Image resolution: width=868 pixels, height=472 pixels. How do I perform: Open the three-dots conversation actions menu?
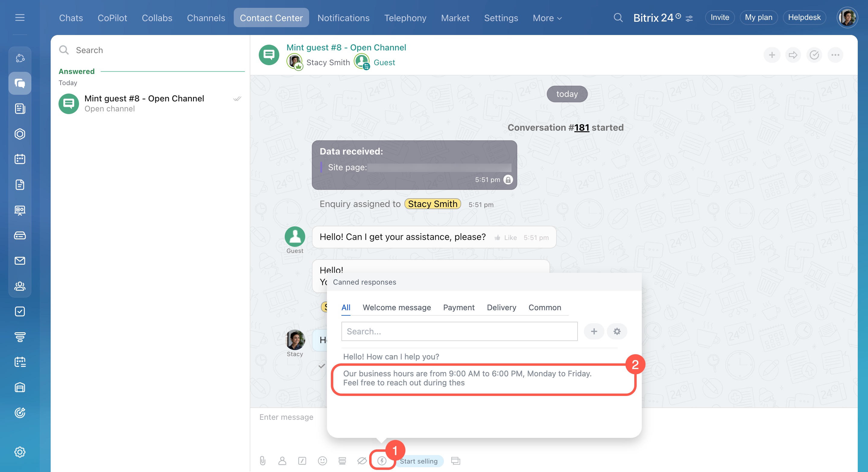click(835, 55)
